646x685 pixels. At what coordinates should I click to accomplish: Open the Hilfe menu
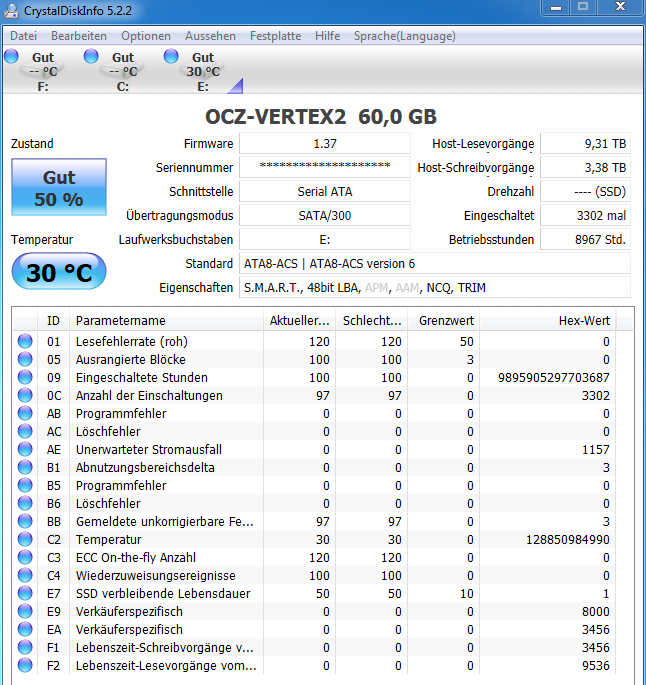click(x=327, y=36)
